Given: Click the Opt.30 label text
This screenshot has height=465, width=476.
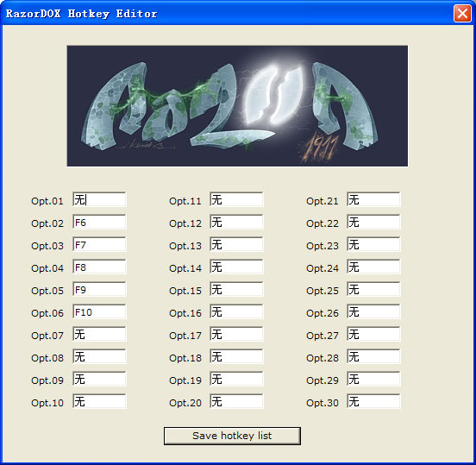Looking at the screenshot, I should [323, 403].
